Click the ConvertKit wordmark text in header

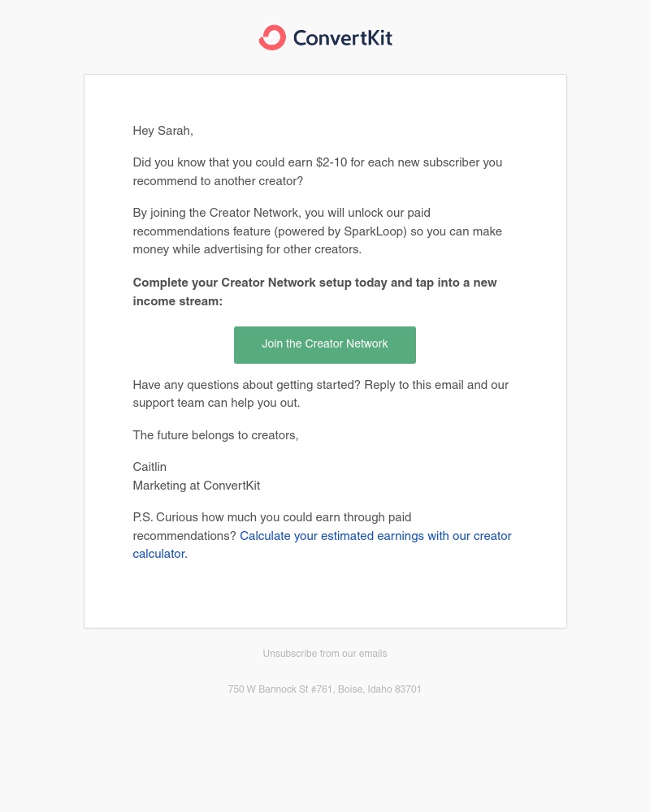tap(342, 38)
